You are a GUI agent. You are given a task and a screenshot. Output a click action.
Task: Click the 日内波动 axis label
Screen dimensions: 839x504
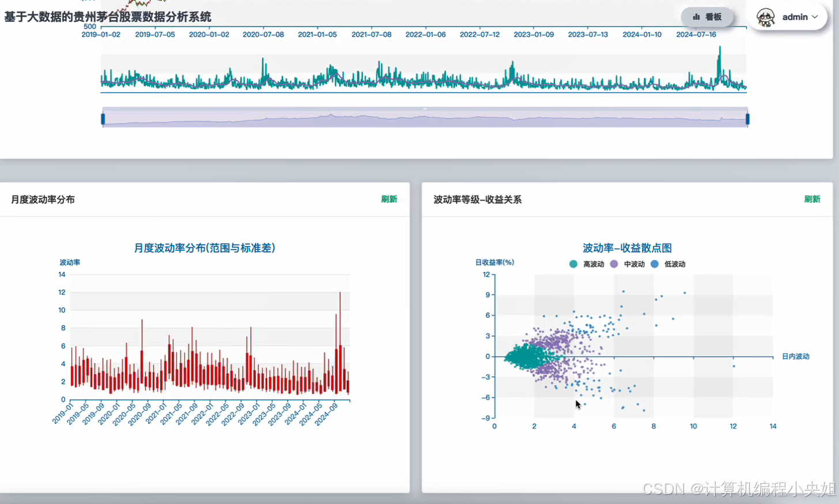796,357
